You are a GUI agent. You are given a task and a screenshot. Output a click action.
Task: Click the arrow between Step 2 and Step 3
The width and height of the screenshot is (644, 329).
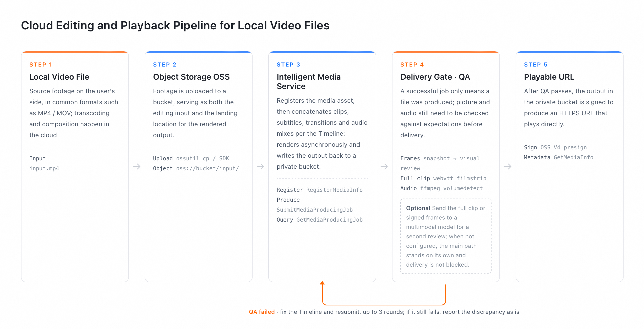point(260,167)
